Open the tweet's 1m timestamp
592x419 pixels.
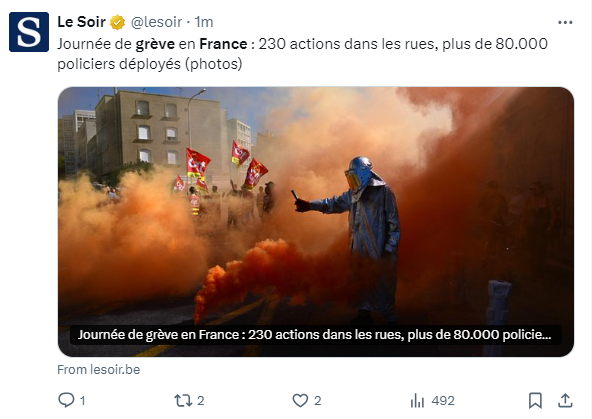tap(204, 22)
